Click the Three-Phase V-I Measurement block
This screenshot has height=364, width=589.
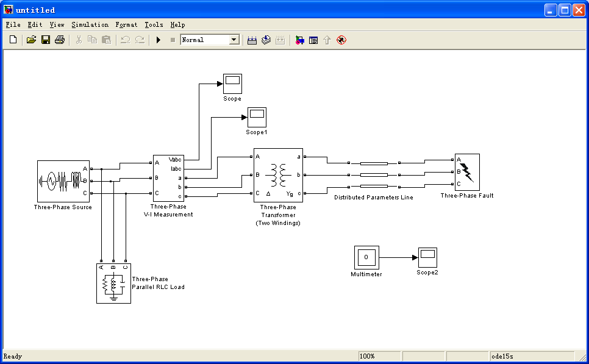click(168, 178)
